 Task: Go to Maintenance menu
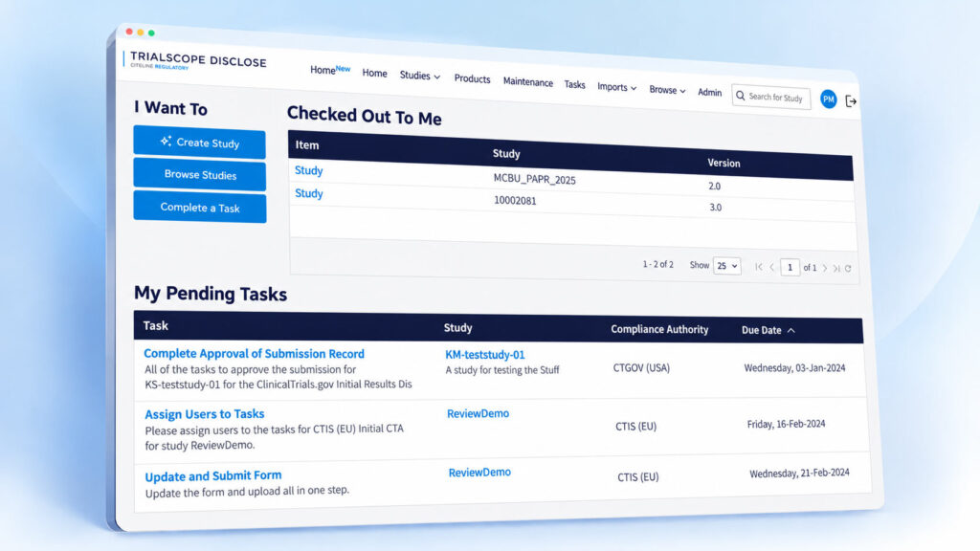pyautogui.click(x=528, y=82)
